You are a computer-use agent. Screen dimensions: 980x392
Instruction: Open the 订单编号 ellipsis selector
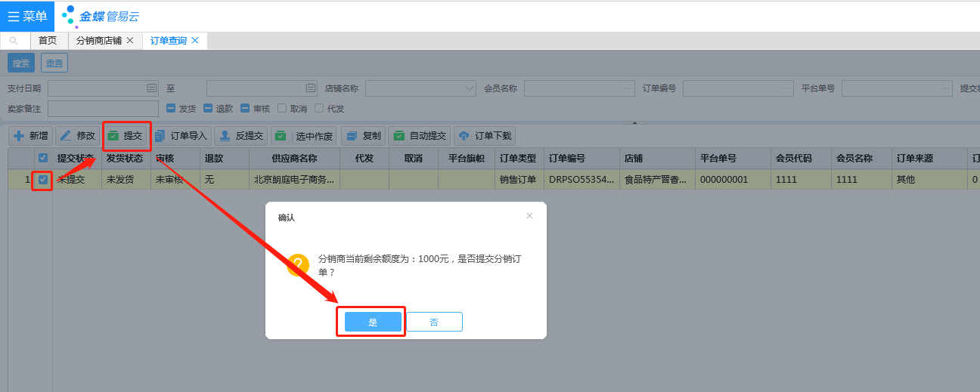click(786, 88)
